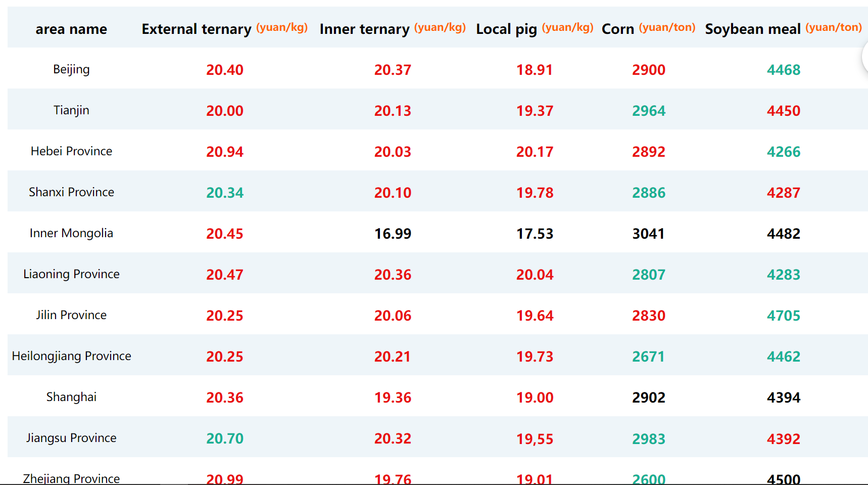Click Inner Mongolia corn value 3041
The image size is (868, 485).
click(649, 234)
